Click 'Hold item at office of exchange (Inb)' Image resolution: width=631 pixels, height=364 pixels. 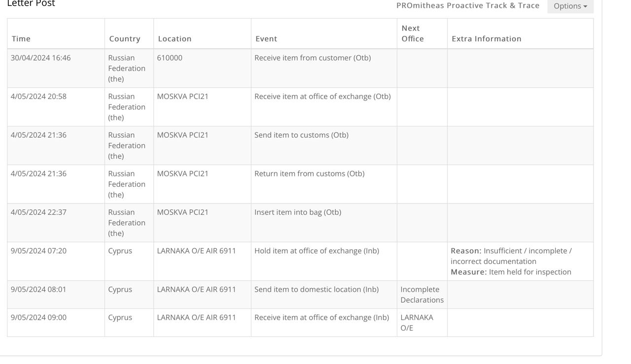point(316,251)
